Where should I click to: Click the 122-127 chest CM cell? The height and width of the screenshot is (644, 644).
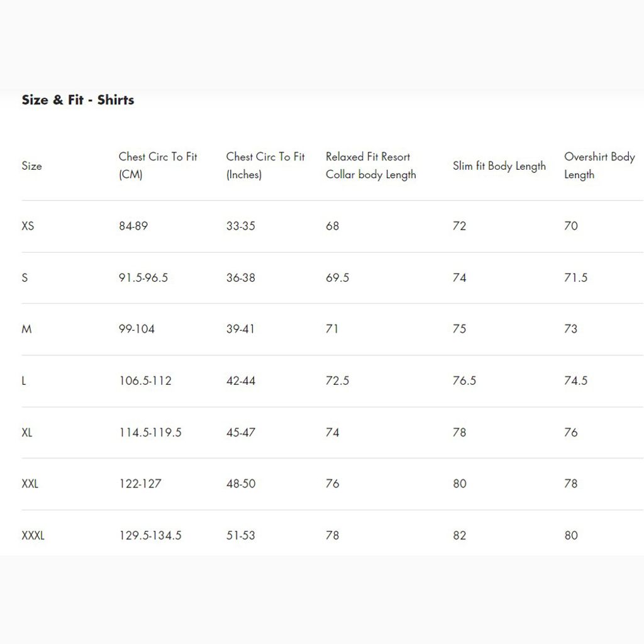[140, 484]
